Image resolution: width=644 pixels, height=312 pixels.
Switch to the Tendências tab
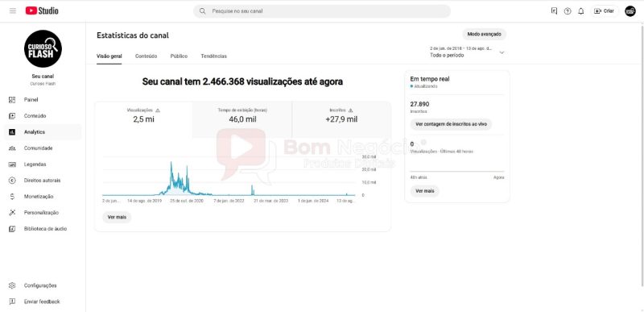[x=213, y=56]
